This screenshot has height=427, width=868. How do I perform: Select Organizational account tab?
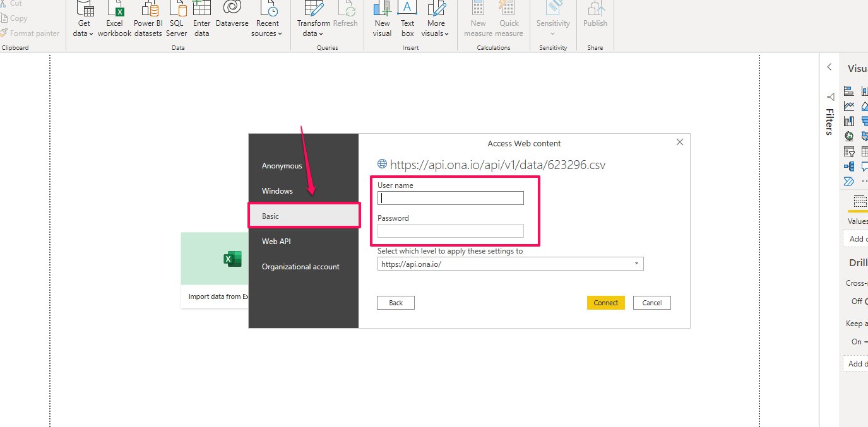tap(304, 267)
